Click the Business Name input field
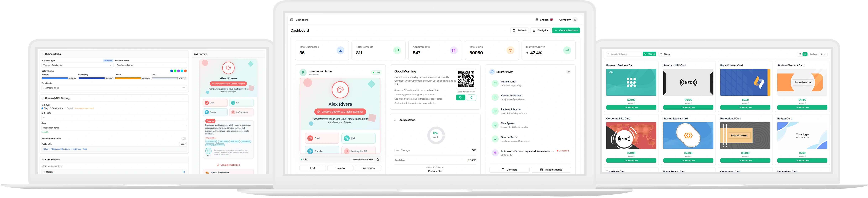The image size is (868, 198). pos(151,65)
